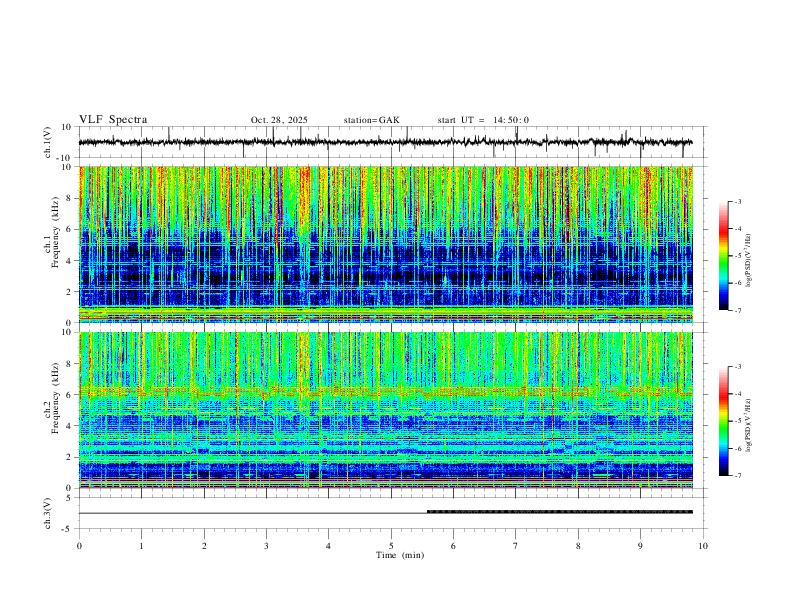Viewport: 792px width, 612px height.
Task: Click inside the ch.1 spectrogram plot
Action: [x=386, y=244]
